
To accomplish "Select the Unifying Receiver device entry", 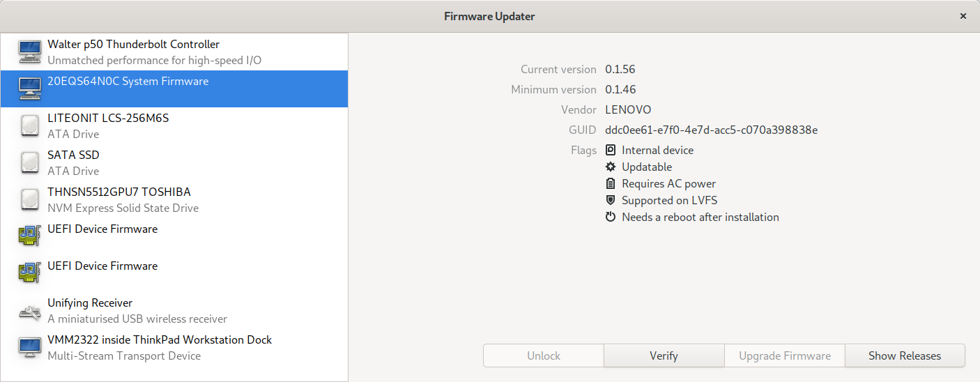I will coord(90,303).
